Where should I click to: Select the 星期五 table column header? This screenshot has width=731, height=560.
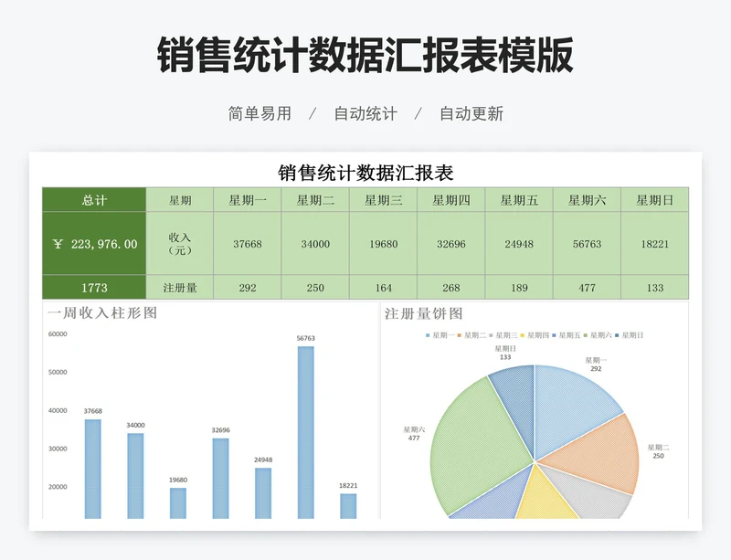[519, 199]
